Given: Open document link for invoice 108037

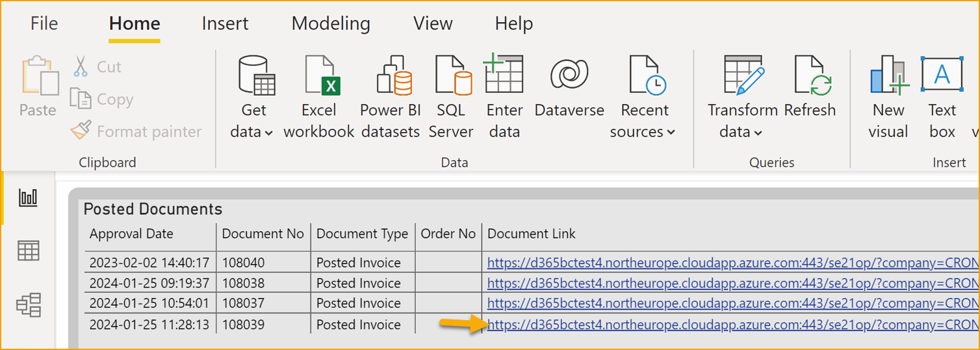Looking at the screenshot, I should pyautogui.click(x=733, y=303).
